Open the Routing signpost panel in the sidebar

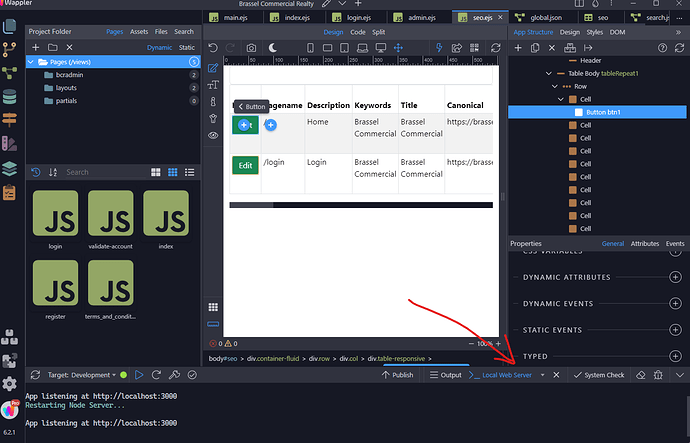[9, 119]
